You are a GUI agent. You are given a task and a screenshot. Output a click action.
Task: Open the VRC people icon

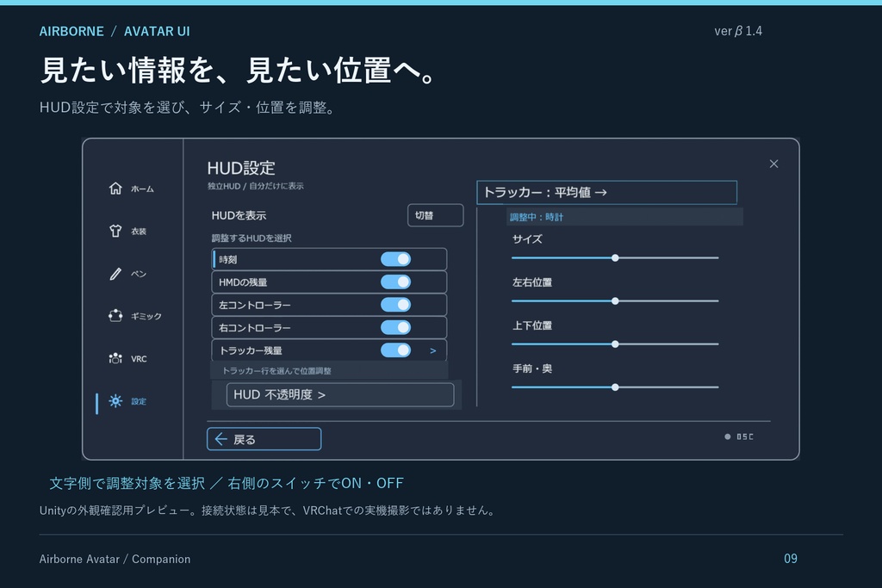pyautogui.click(x=115, y=359)
